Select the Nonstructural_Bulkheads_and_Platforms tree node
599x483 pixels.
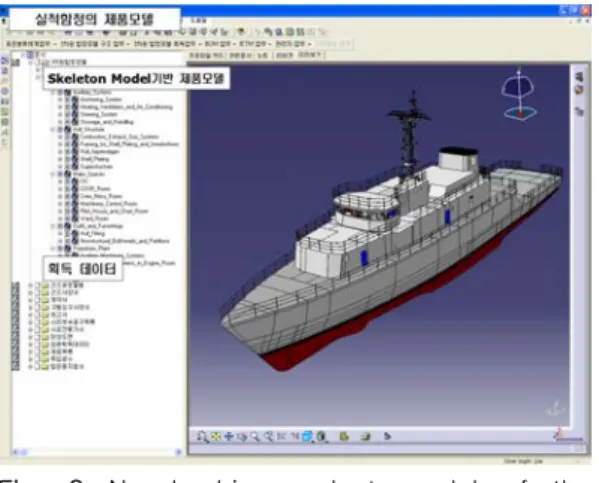(125, 241)
